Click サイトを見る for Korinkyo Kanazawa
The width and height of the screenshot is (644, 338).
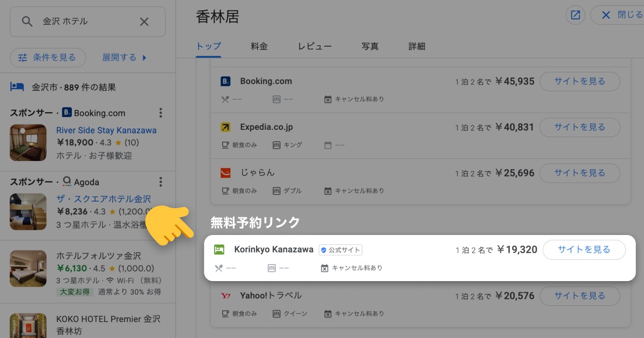click(584, 250)
